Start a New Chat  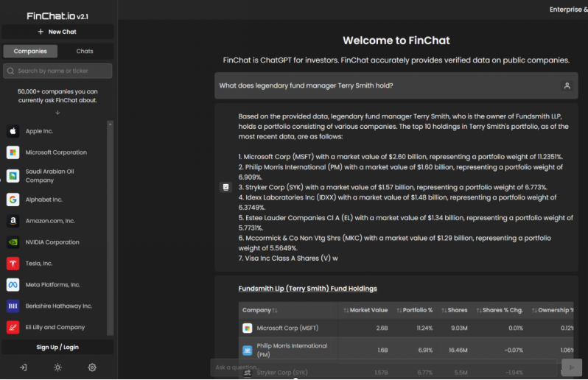click(x=57, y=32)
